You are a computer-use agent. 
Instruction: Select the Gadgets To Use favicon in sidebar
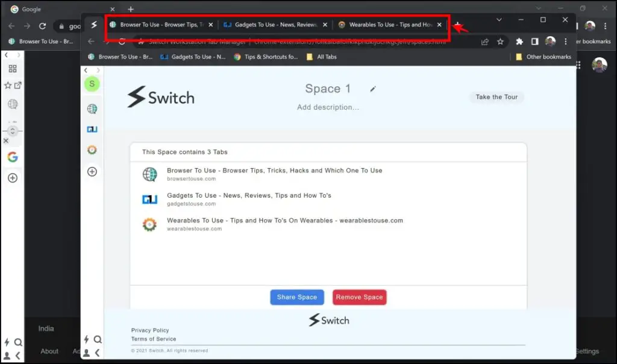pos(92,129)
